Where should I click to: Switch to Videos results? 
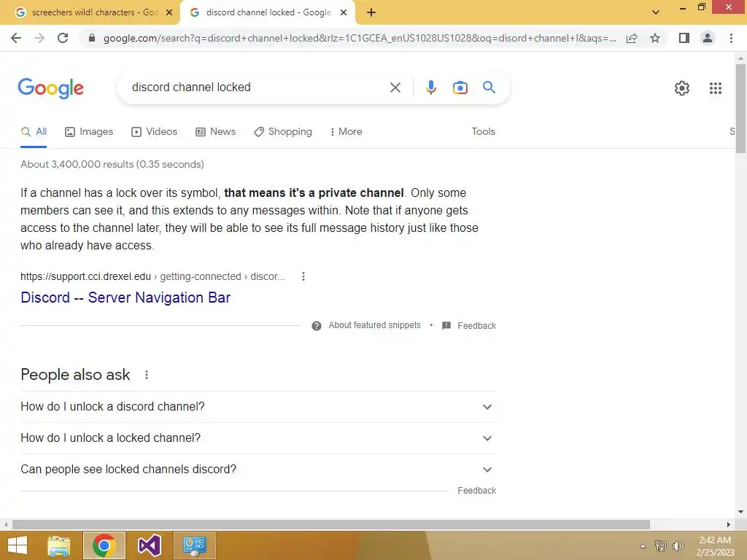click(x=155, y=132)
